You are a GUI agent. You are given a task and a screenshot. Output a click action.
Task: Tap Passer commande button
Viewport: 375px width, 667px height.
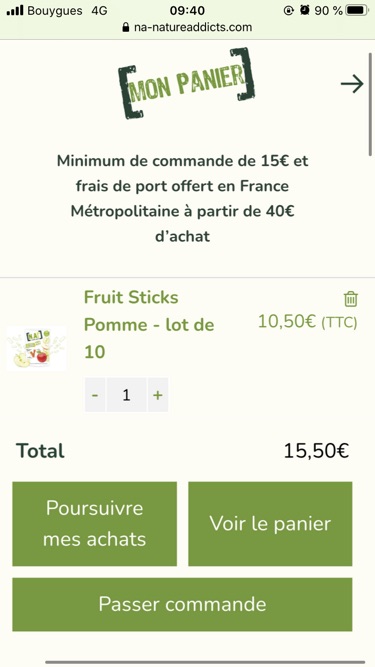tap(182, 604)
